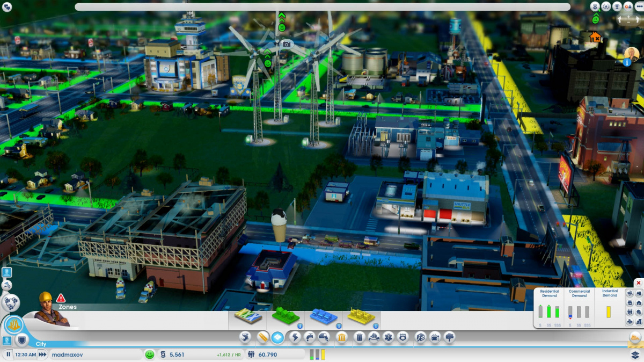Open the achievements trophy panel
The width and height of the screenshot is (644, 362).
point(617,6)
